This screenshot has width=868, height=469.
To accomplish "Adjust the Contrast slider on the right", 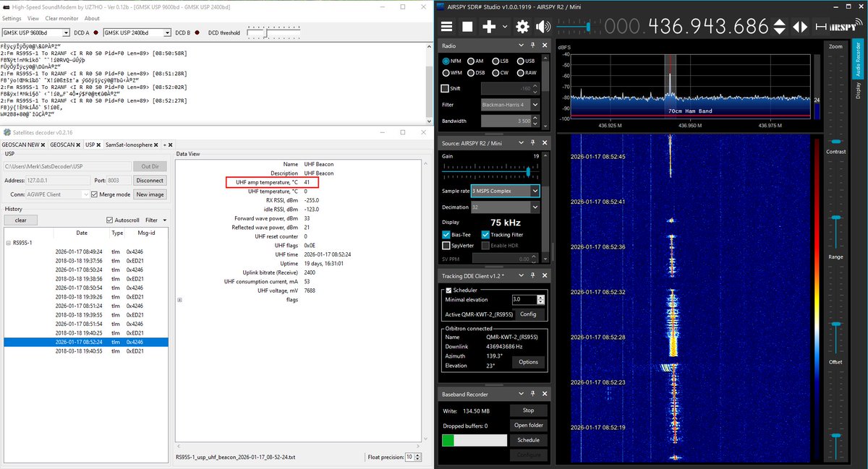I will (836, 139).
